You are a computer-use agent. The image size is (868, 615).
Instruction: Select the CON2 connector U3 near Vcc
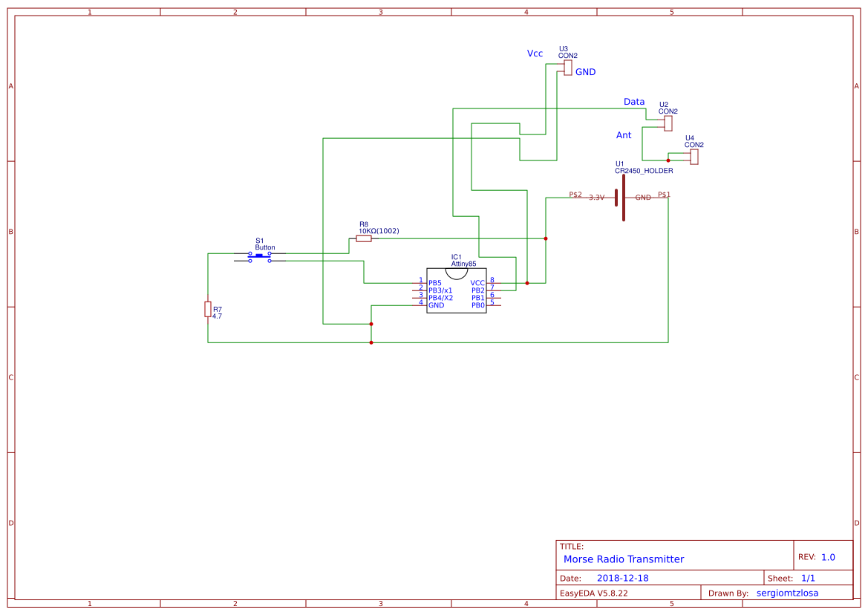(567, 68)
